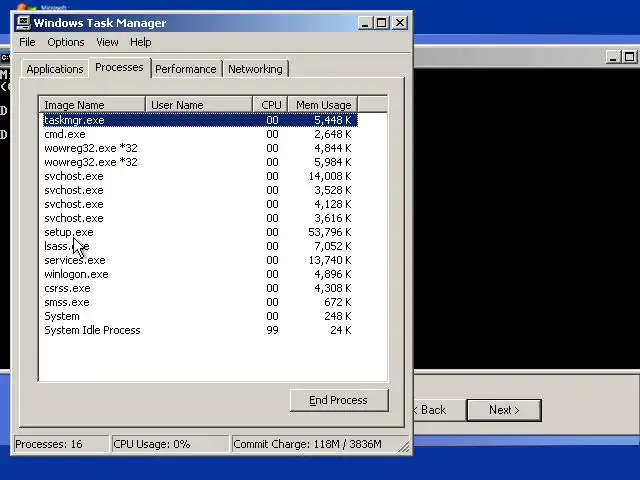Select wowreg32.exe *32 using 5,984 K
640x480 pixels.
coord(200,162)
